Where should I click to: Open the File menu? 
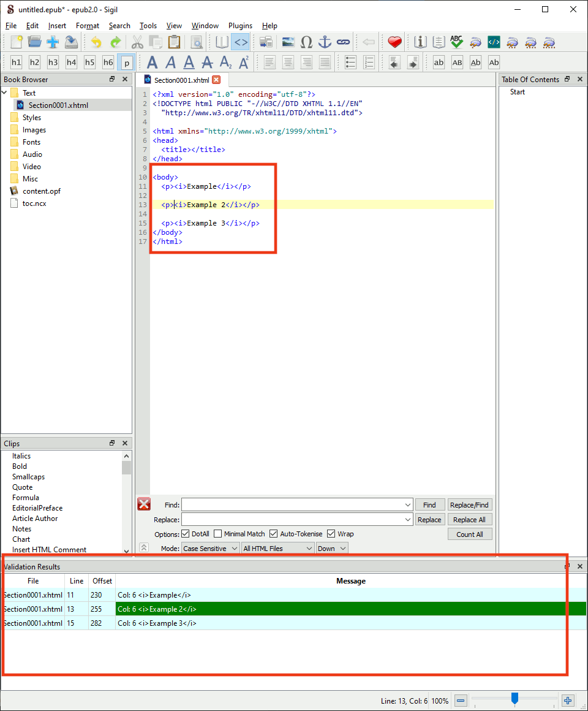11,26
